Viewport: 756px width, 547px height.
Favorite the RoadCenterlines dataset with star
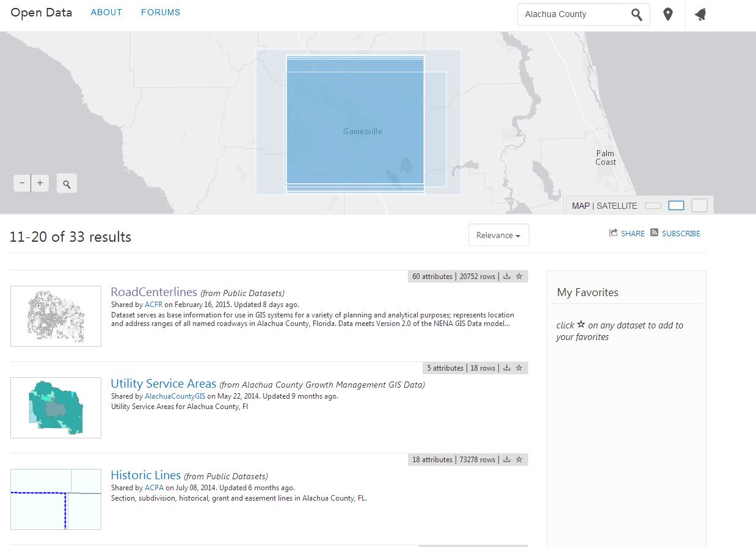[x=519, y=276]
